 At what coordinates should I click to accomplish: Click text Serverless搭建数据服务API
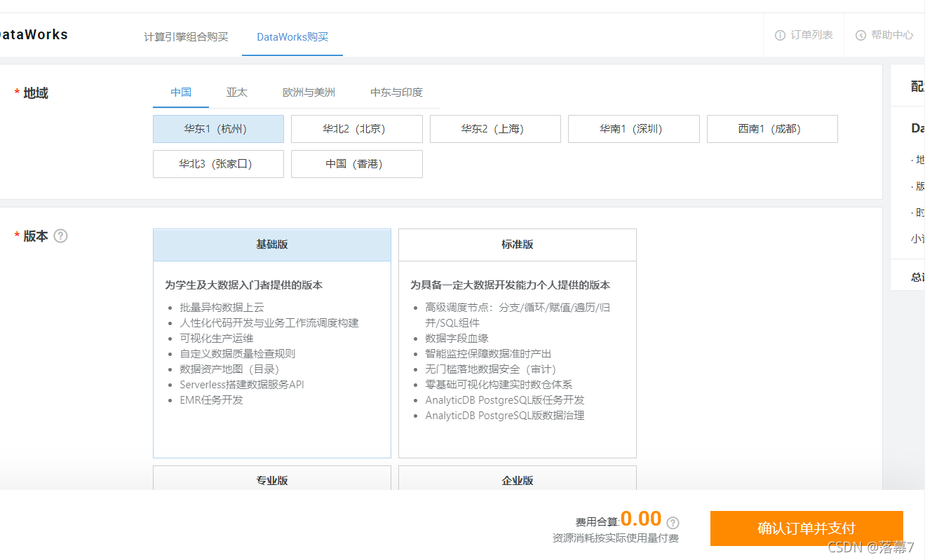pos(242,385)
